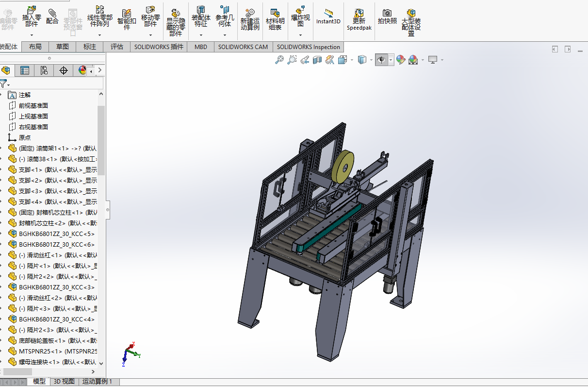Viewport: 588px width, 387px height.
Task: Click feature tree vertical scrollbar
Action: [x=101, y=140]
